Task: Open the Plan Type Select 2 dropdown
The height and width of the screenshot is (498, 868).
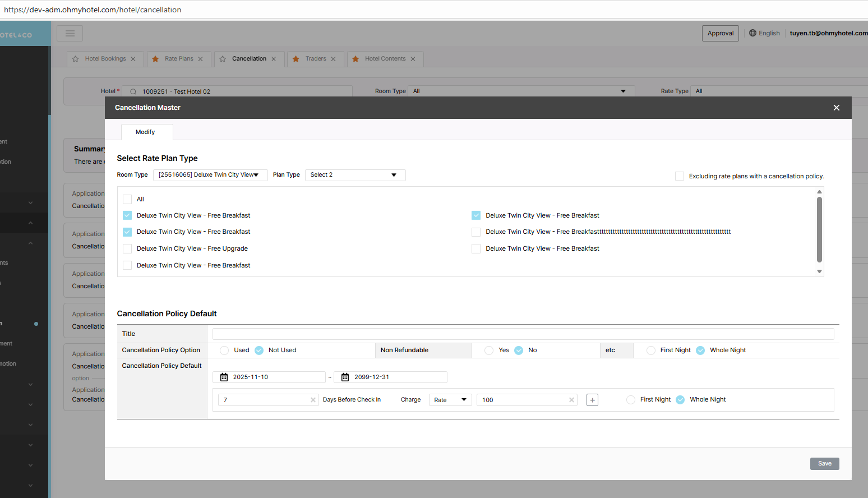Action: pos(354,175)
